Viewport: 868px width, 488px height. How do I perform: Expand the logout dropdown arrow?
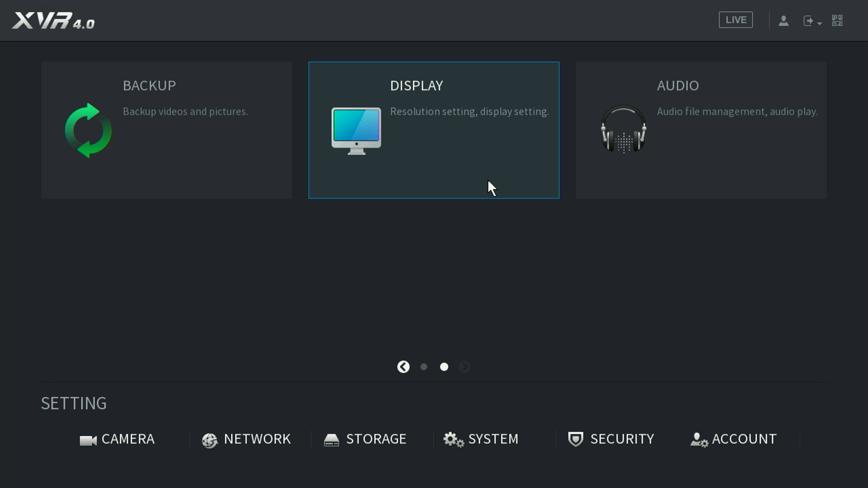tap(820, 23)
